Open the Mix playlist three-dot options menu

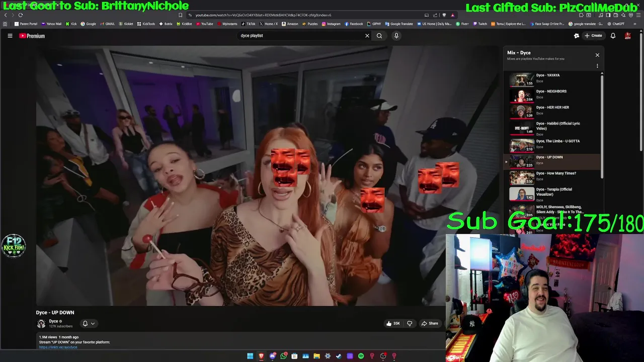click(597, 66)
